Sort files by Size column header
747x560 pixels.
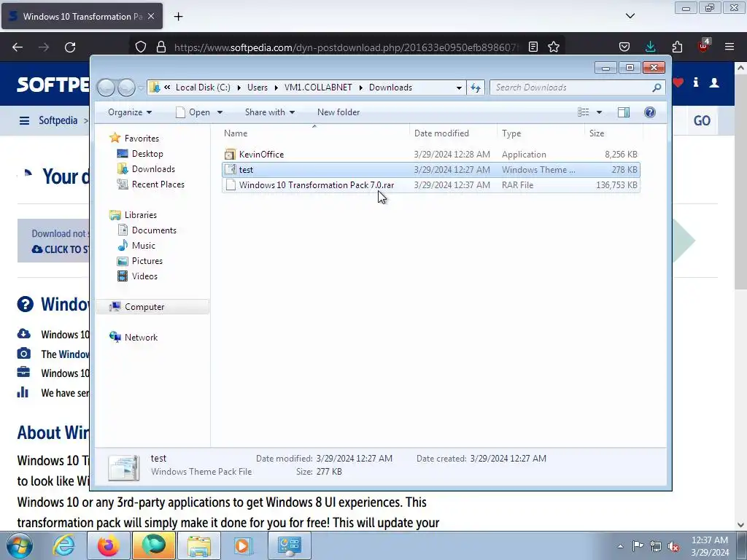point(614,133)
